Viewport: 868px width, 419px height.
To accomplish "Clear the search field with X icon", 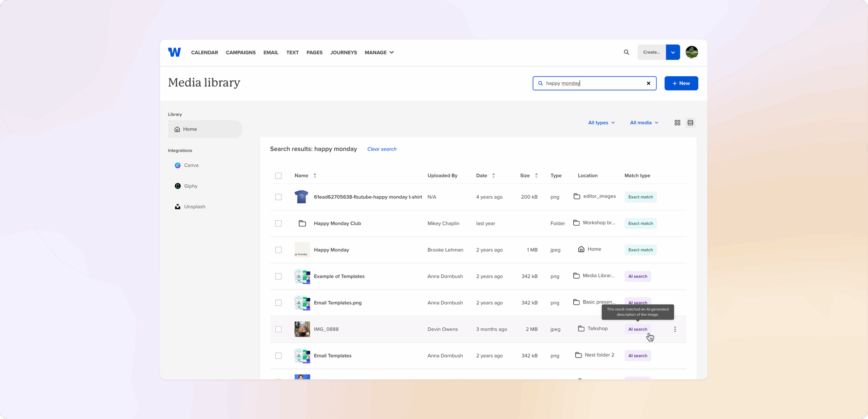I will point(648,83).
